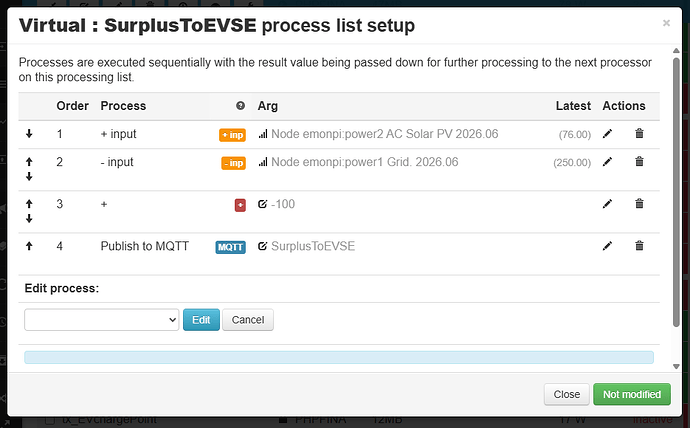Viewport: 690px width, 428px height.
Task: Delete the '- input' Grid process
Action: point(639,161)
